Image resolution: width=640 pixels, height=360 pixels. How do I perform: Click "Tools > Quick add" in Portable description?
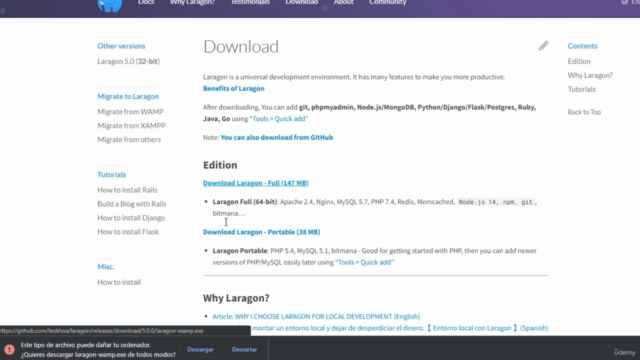364,262
